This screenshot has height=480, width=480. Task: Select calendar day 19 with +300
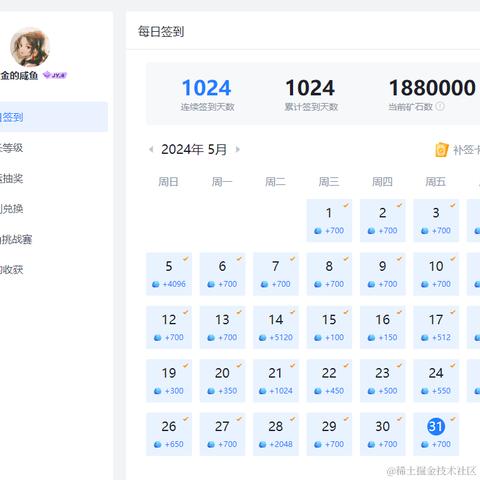pos(169,381)
